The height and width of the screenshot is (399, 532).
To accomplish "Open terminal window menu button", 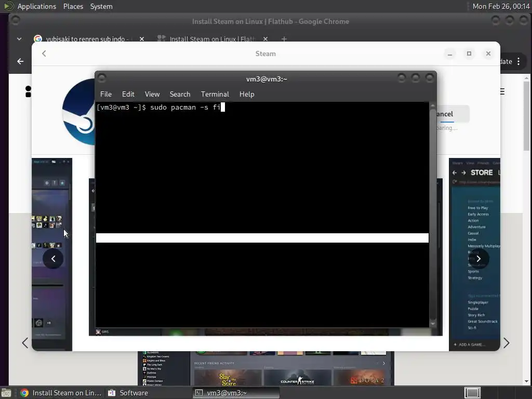I will (x=102, y=78).
